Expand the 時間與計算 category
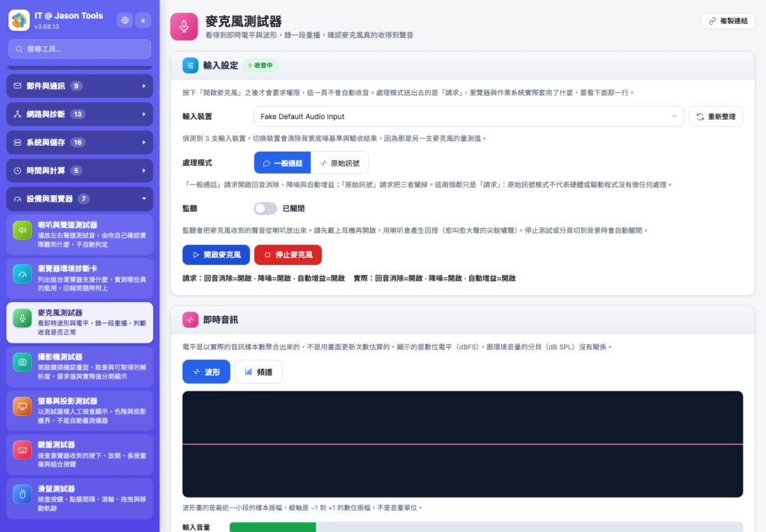This screenshot has width=766, height=532. 79,171
